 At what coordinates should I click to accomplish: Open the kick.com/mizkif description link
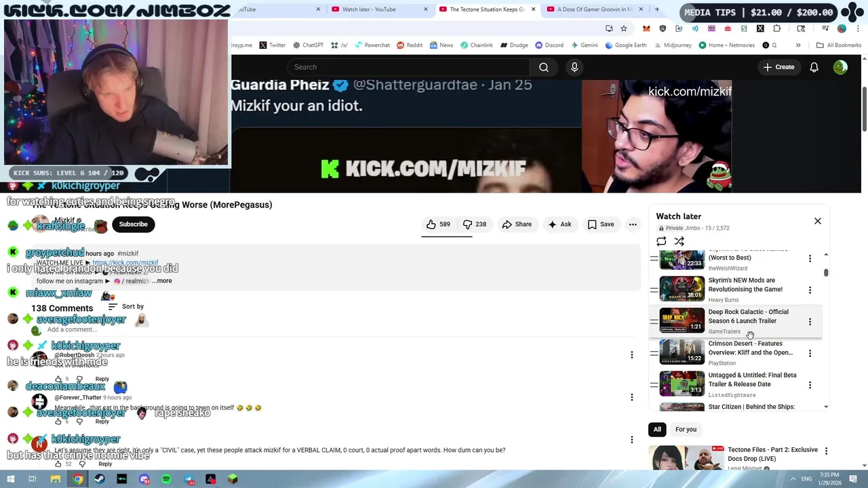tap(125, 263)
